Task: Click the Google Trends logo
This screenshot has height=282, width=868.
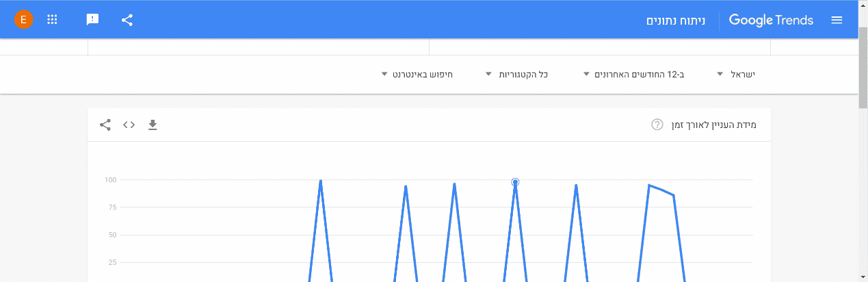Action: (x=771, y=20)
